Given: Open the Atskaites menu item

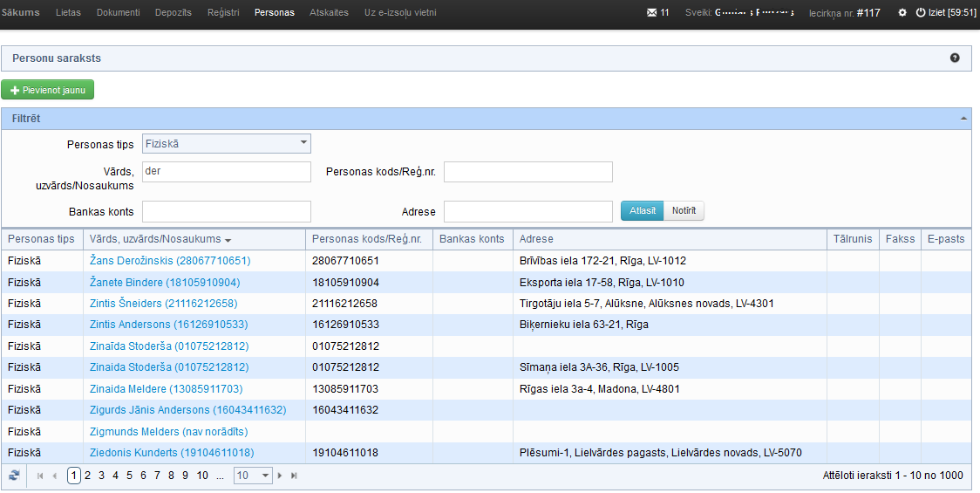Looking at the screenshot, I should (x=329, y=12).
